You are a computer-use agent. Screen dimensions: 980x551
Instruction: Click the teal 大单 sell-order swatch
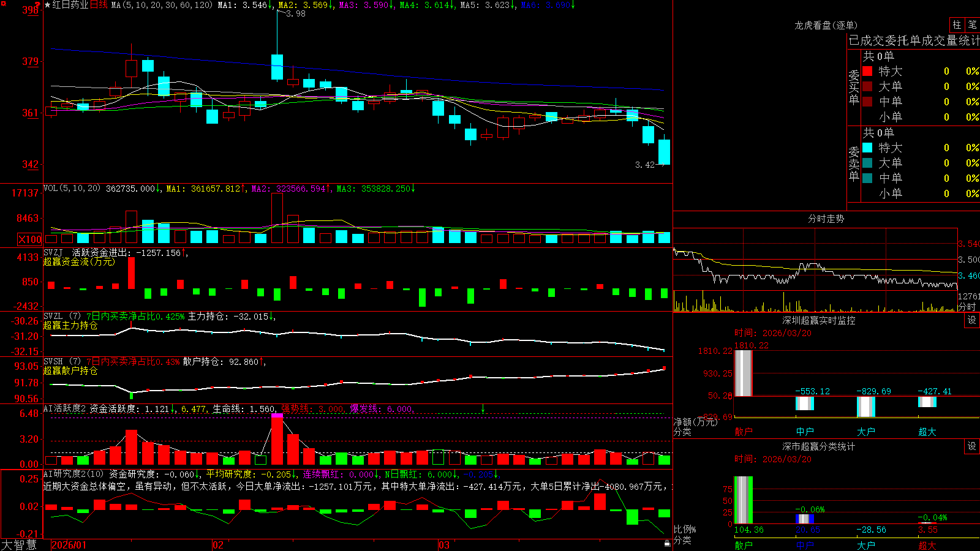tap(867, 163)
